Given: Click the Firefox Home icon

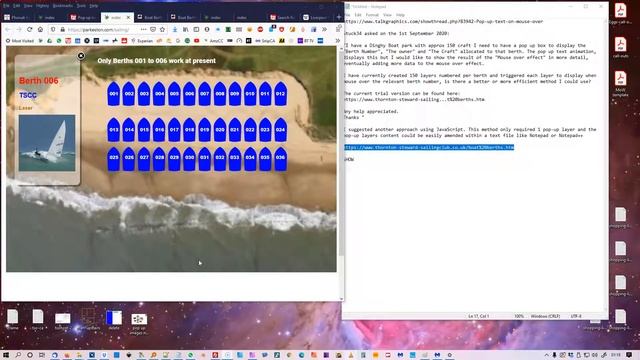Looking at the screenshot, I should point(40,29).
